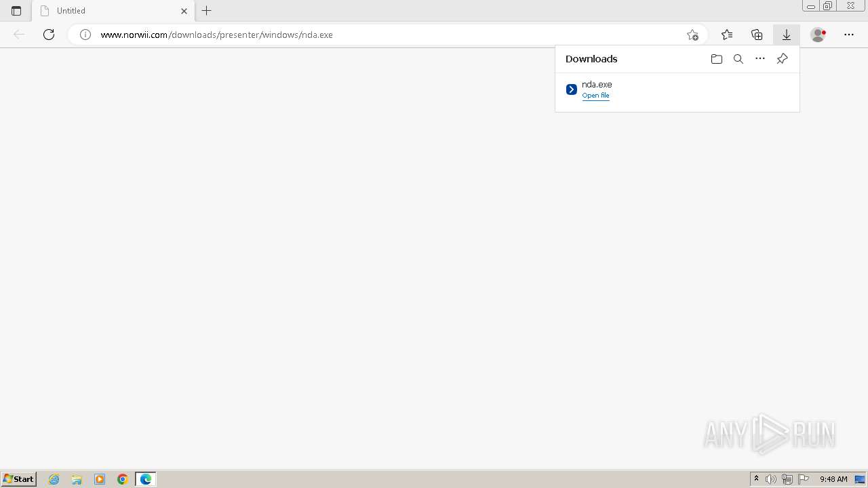Open Edge Settings and more menu
The height and width of the screenshot is (488, 868).
pyautogui.click(x=849, y=35)
